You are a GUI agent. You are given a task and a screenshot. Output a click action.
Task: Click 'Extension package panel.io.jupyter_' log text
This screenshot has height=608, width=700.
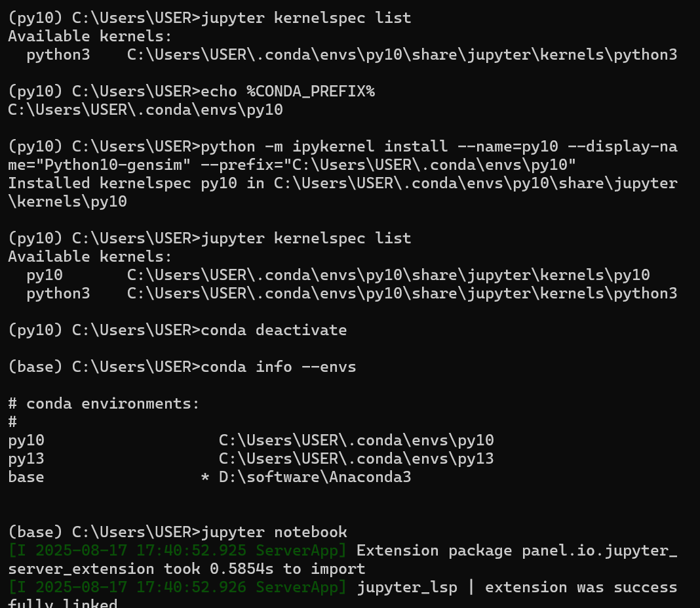[517, 551]
